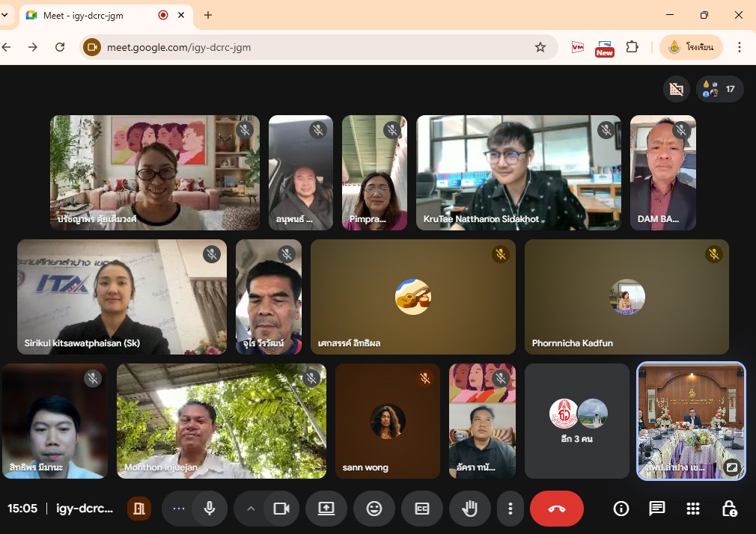Viewport: 756px width, 534px height.
Task: Start screen sharing with Present now icon
Action: tap(326, 509)
